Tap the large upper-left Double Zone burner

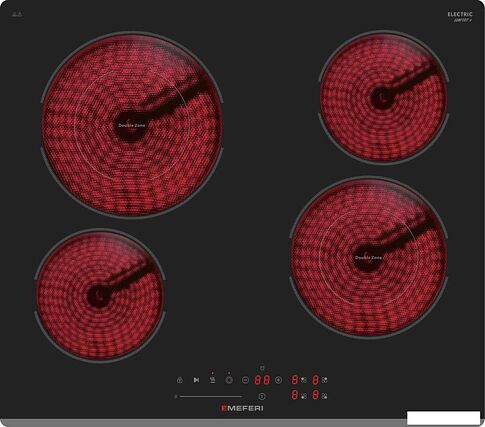coord(132,125)
